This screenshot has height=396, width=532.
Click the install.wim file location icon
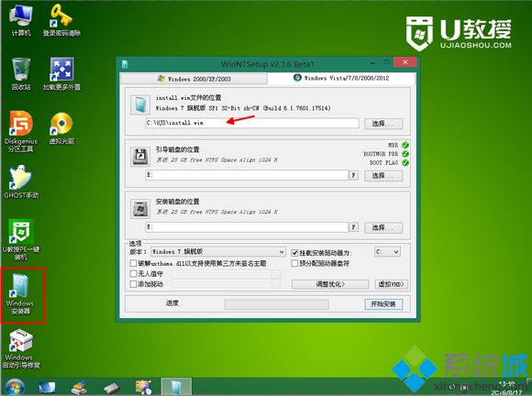[x=140, y=104]
